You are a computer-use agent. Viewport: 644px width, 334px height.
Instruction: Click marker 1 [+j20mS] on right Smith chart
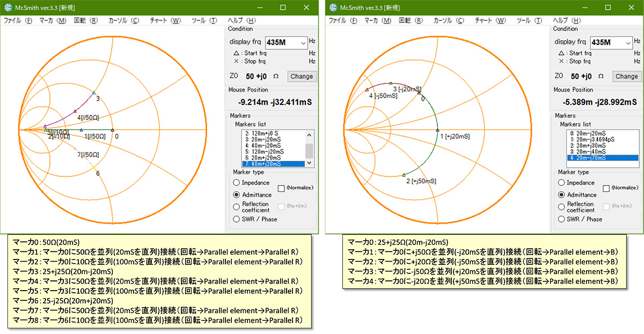point(437,130)
